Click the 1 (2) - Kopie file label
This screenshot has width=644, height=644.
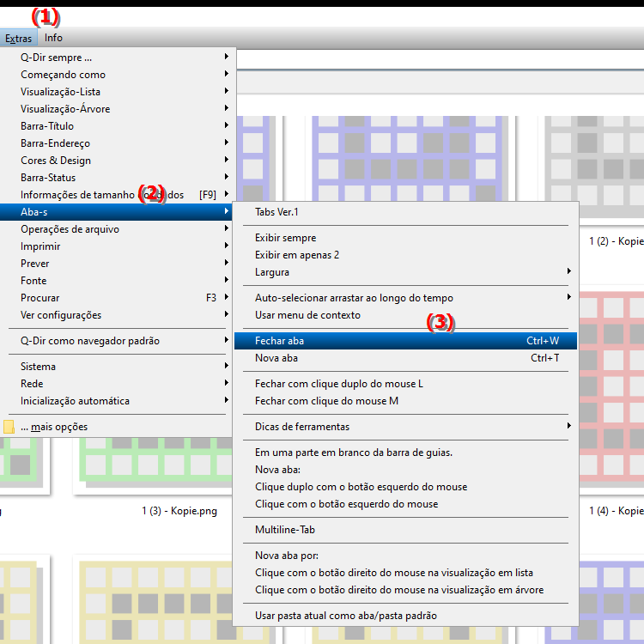[x=616, y=241]
